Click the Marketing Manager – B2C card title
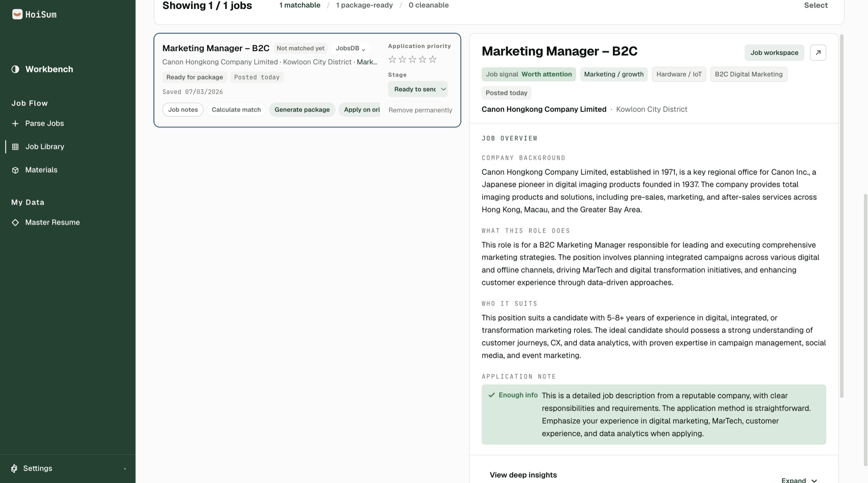 point(216,48)
